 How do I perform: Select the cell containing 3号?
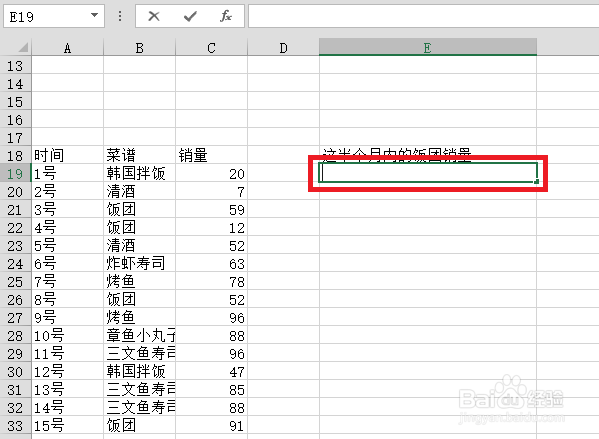[x=67, y=209]
